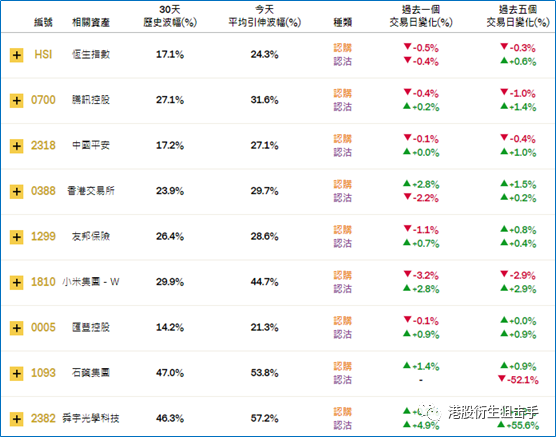Viewport: 556px width, 437px height.
Task: Expand the HSI 恆生指數 row
Action: click(16, 55)
